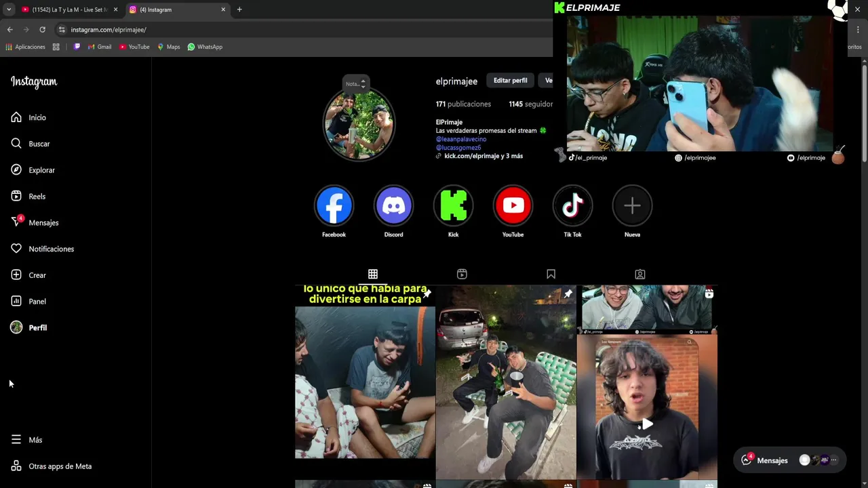Screen dimensions: 868x488
Task: Go back in browser history
Action: tap(9, 30)
